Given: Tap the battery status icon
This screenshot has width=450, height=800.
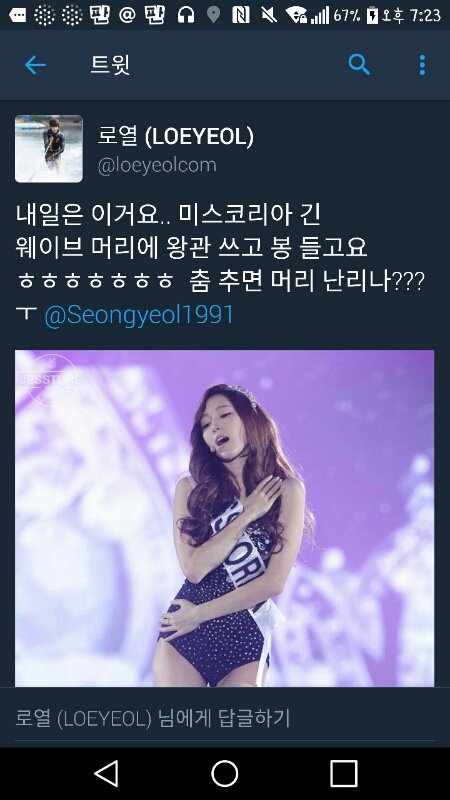Looking at the screenshot, I should [x=372, y=15].
